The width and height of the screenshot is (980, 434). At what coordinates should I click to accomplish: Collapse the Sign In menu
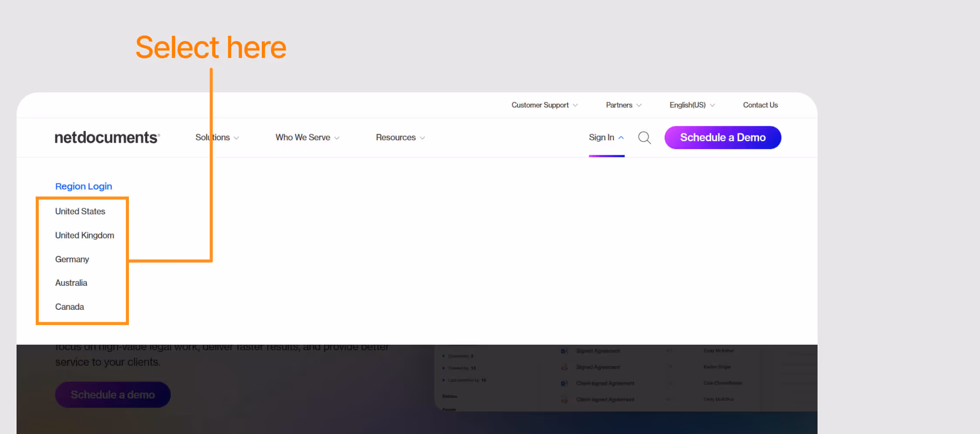[606, 137]
